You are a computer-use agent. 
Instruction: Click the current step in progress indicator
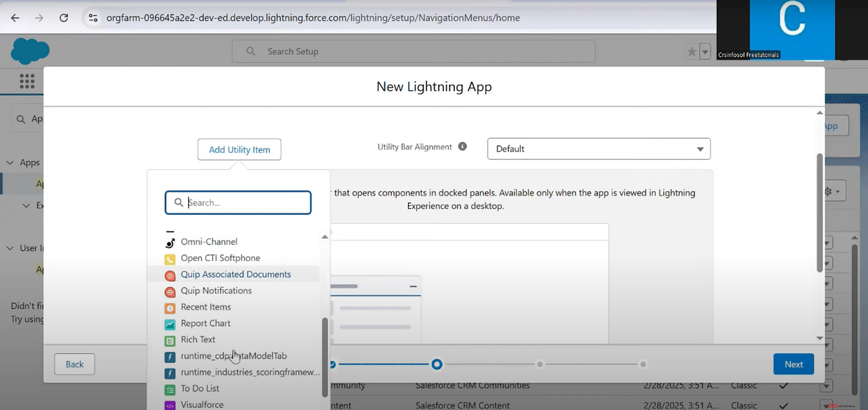coord(437,364)
